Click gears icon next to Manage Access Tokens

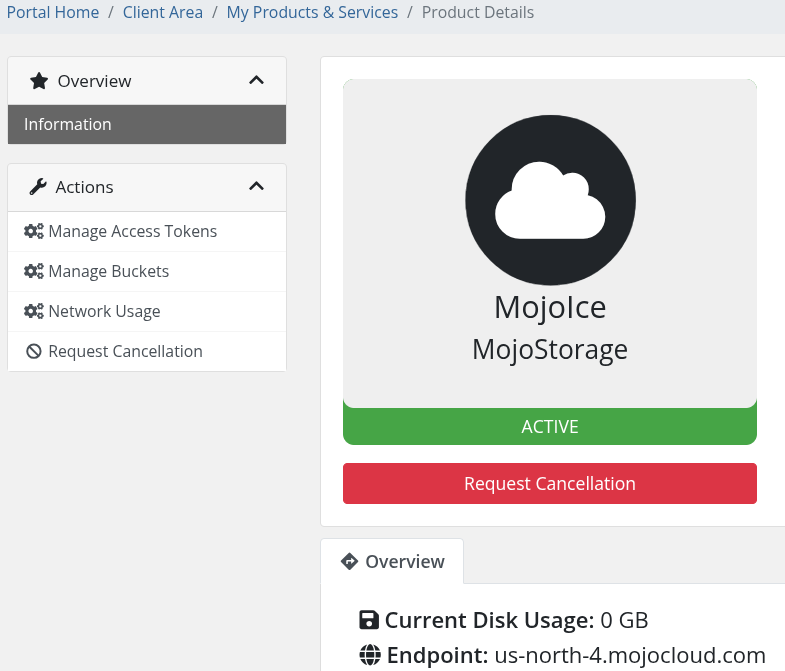(x=34, y=231)
